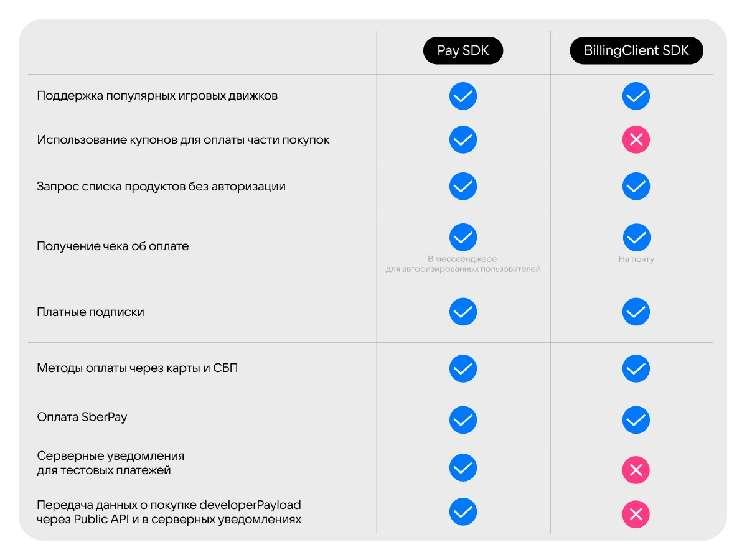Click the pink cross for coupon usage

click(x=636, y=140)
